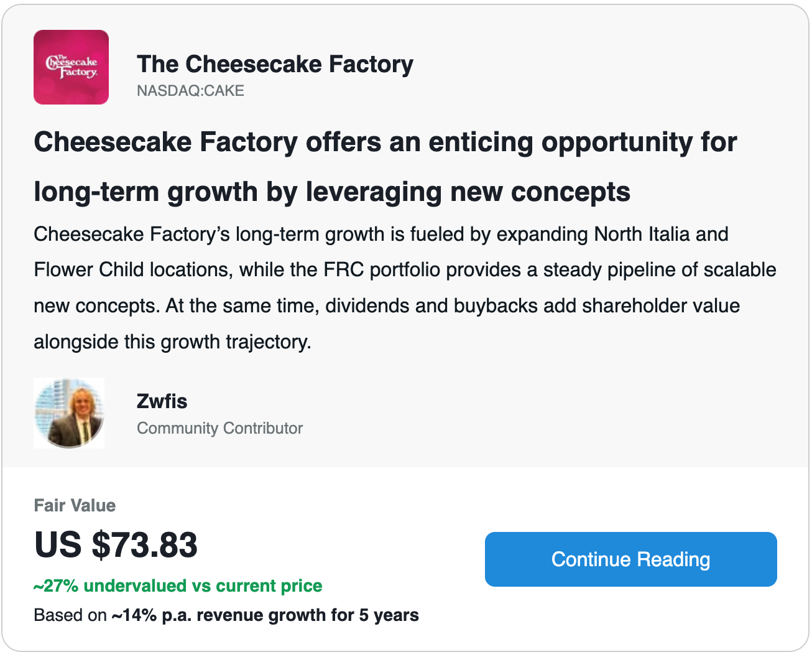This screenshot has width=812, height=657.
Task: Open the headline about enticing long-term growth
Action: coord(385,167)
